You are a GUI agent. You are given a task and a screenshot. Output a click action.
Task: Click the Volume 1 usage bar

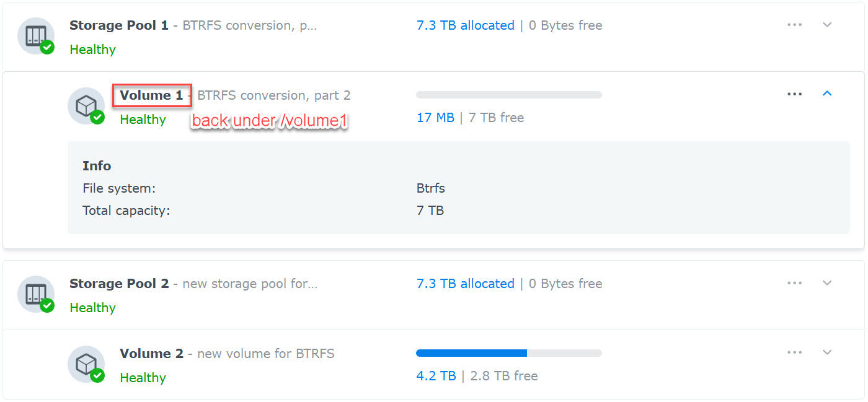(509, 95)
